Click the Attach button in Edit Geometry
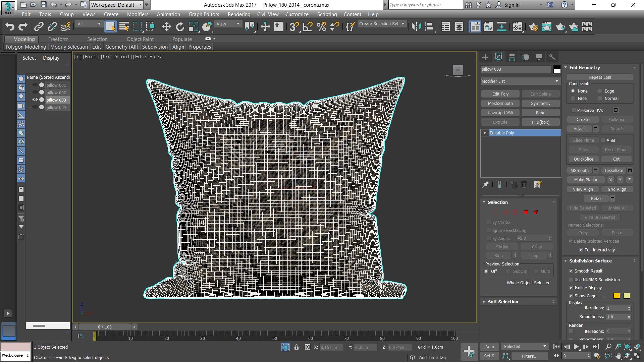This screenshot has height=362, width=644. (579, 129)
